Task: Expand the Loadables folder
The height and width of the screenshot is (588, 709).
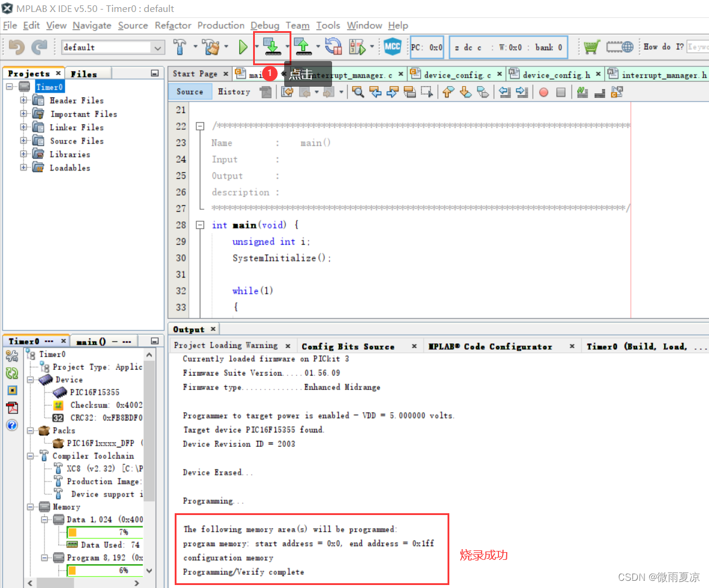Action: (x=23, y=167)
